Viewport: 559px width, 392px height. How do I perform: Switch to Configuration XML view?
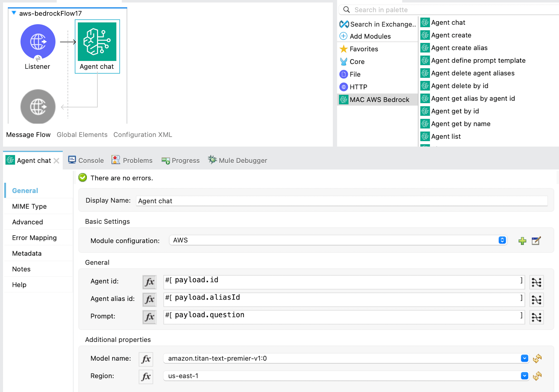[x=143, y=135]
